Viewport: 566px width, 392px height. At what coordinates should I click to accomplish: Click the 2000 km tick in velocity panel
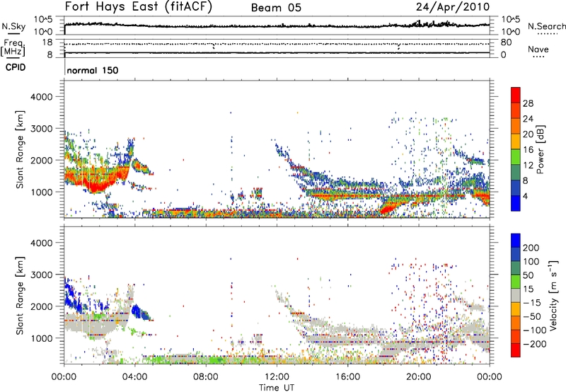pyautogui.click(x=41, y=306)
